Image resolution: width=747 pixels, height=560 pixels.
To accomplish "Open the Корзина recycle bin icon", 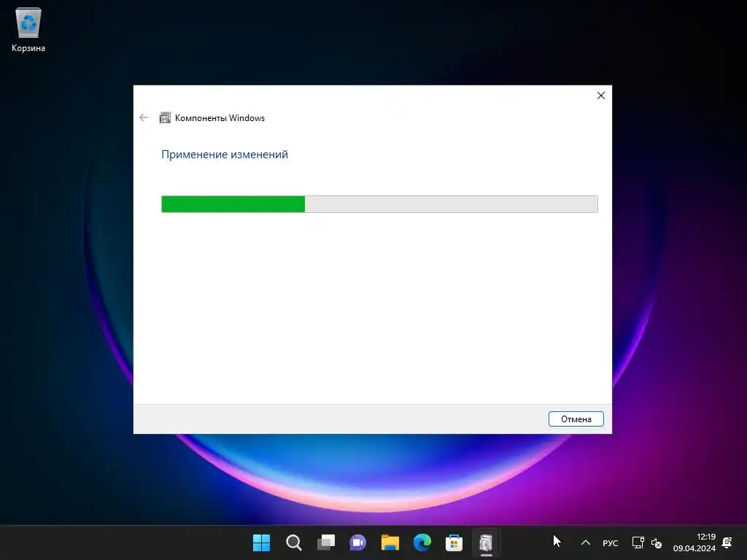I will pos(28,29).
